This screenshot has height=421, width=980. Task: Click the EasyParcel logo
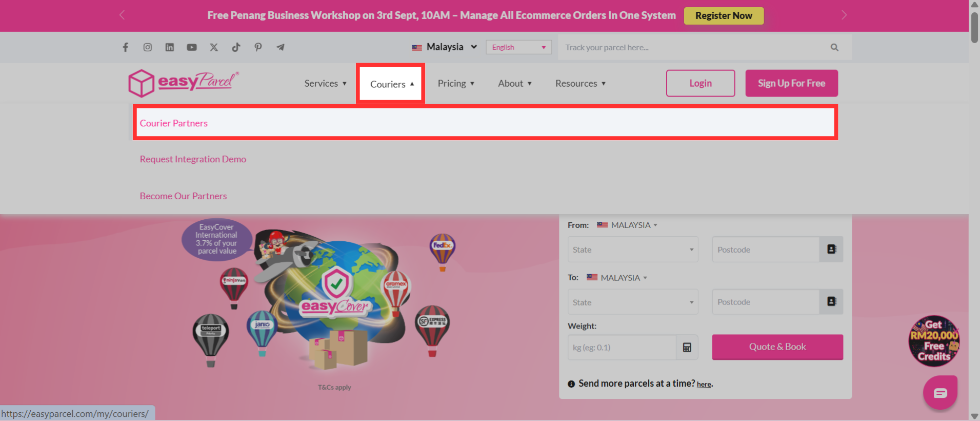[x=184, y=83]
